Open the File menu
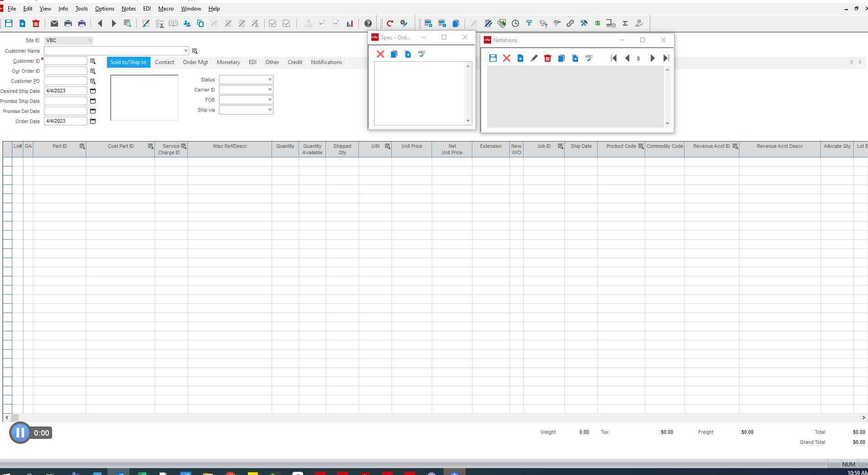Image resolution: width=868 pixels, height=475 pixels. pyautogui.click(x=12, y=9)
